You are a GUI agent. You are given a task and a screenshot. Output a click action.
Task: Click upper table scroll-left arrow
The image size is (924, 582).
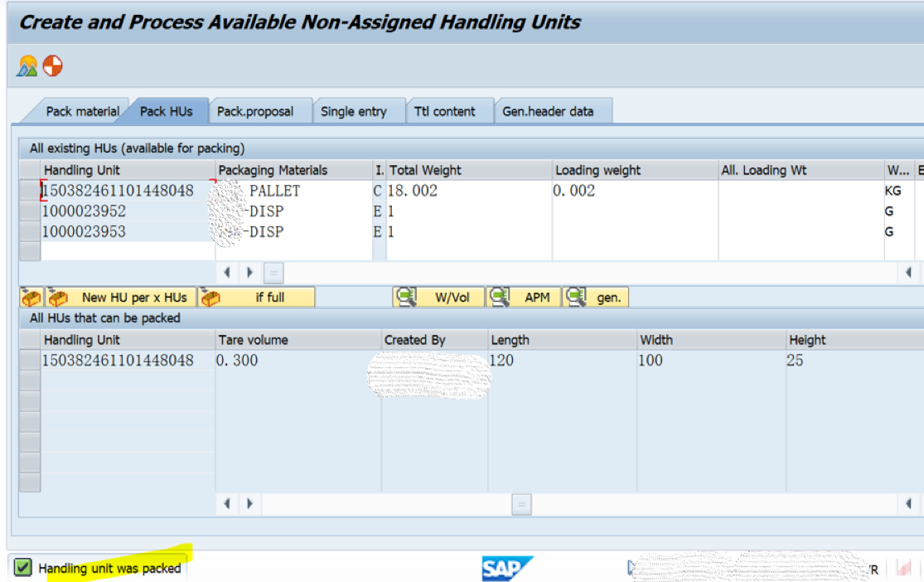click(x=227, y=273)
